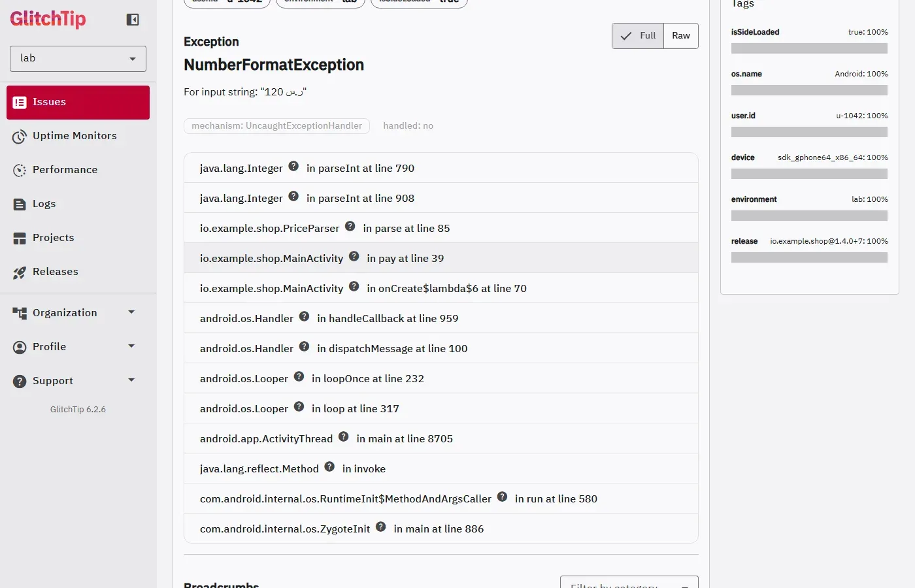Click the NumberFormatException heading

pos(274,65)
